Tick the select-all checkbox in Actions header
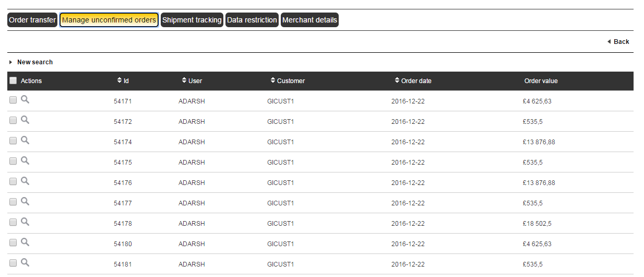 (x=13, y=80)
